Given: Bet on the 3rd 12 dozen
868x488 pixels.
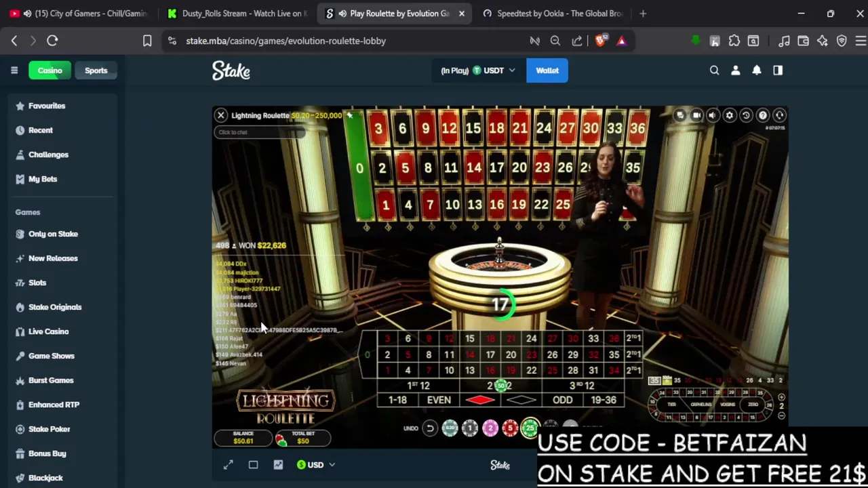Looking at the screenshot, I should click(x=582, y=386).
